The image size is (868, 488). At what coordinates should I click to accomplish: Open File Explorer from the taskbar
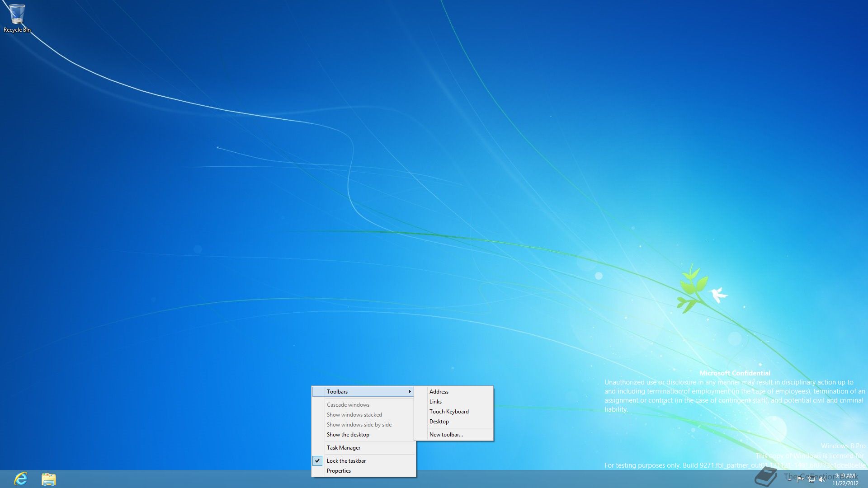click(49, 479)
